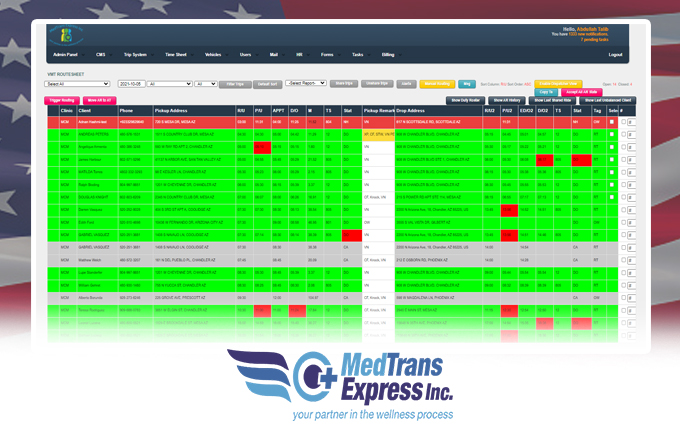The image size is (680, 447).
Task: Open the Billing menu
Action: (x=388, y=55)
